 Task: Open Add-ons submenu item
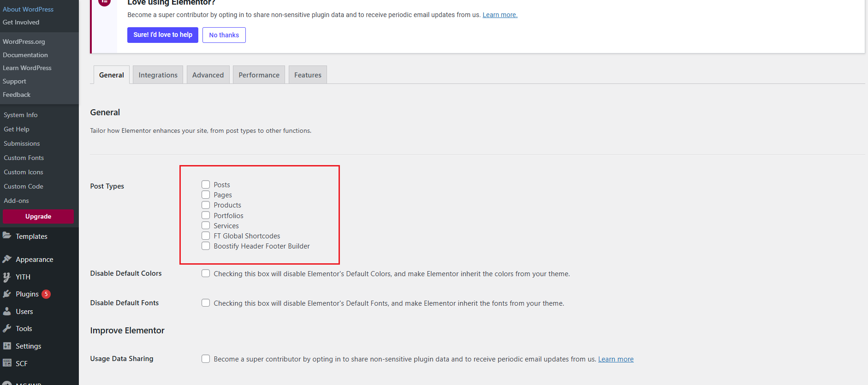point(17,201)
